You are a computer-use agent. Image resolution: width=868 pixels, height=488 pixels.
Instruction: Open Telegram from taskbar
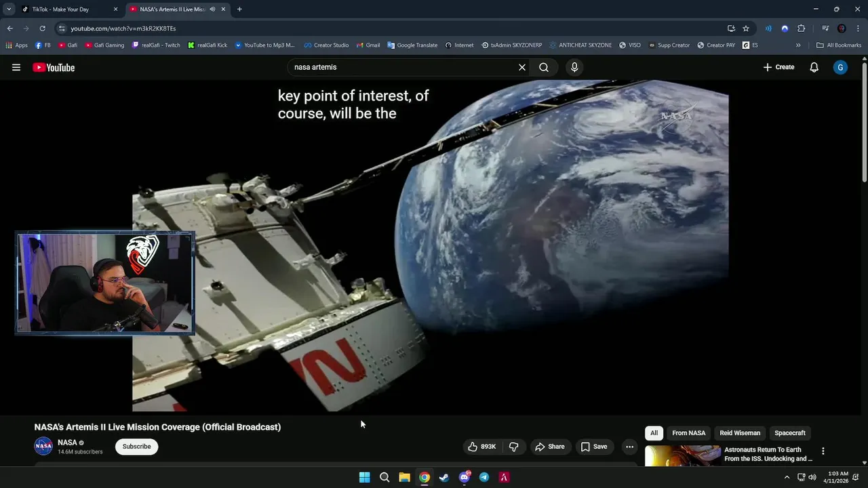484,477
